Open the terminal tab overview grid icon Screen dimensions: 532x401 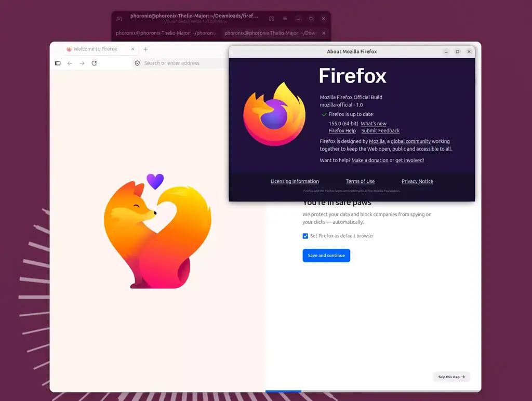271,19
